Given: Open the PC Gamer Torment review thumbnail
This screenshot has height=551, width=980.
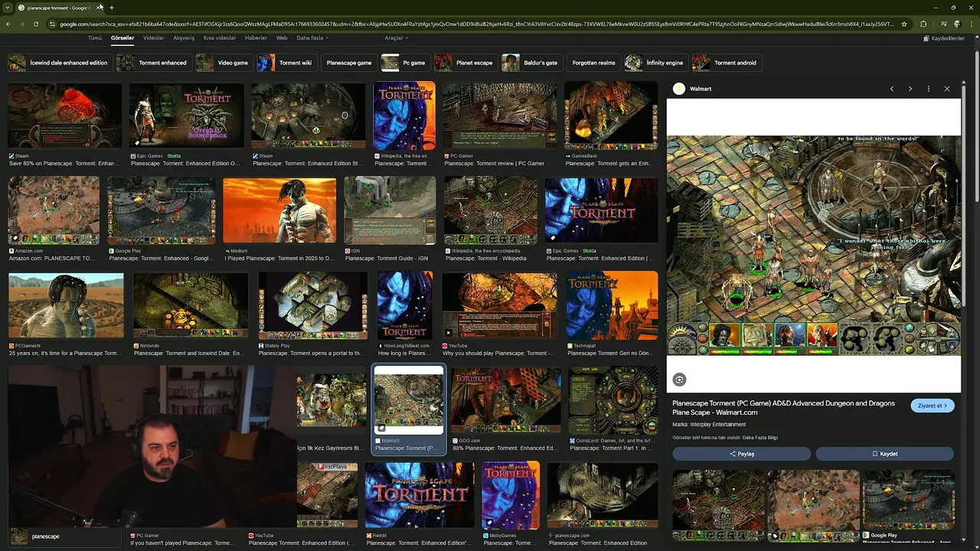Looking at the screenshot, I should click(x=500, y=116).
